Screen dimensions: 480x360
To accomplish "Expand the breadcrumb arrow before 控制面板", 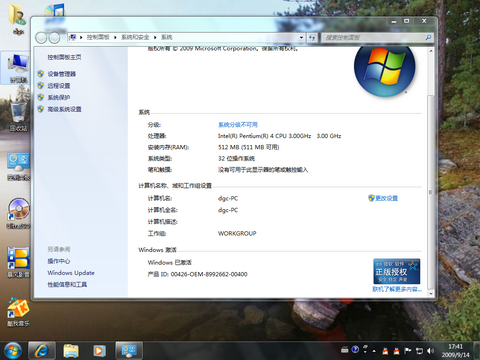I will tap(81, 37).
